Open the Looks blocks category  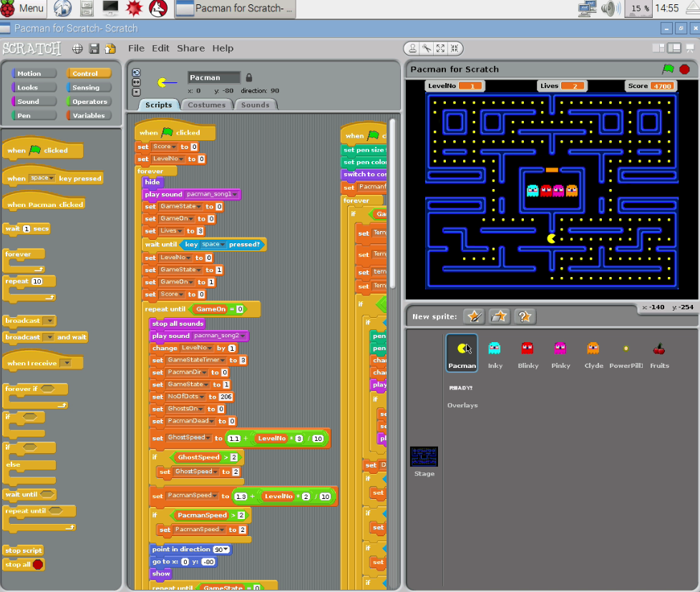point(34,87)
